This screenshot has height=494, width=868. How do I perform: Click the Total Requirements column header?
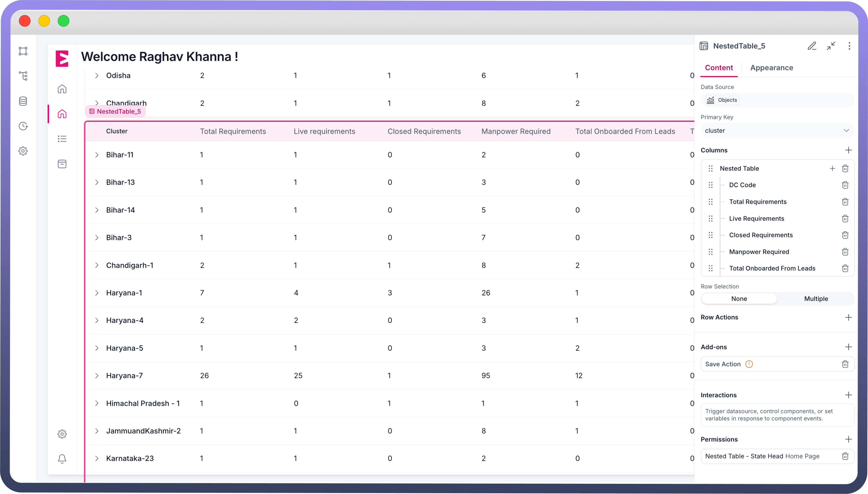(233, 131)
